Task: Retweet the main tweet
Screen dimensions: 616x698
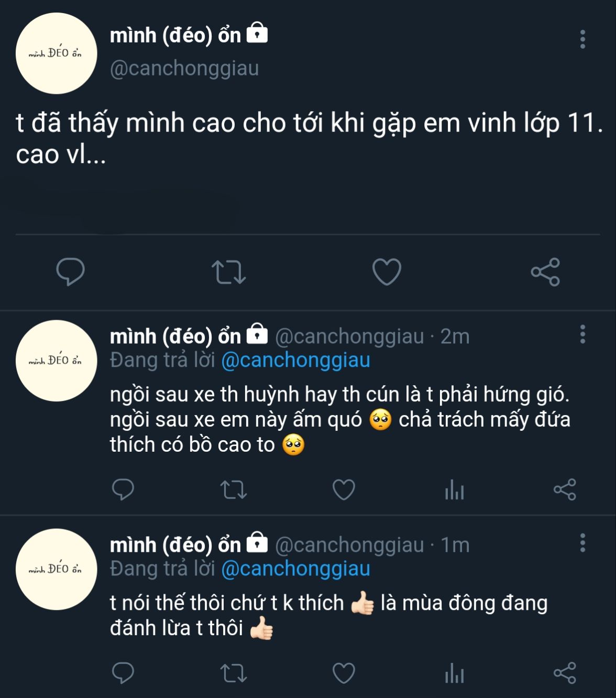Action: [x=228, y=272]
